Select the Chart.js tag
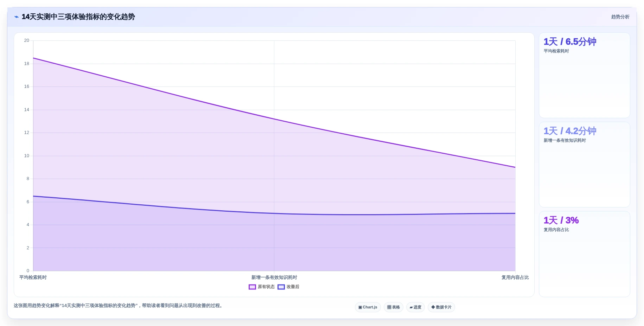 [368, 307]
